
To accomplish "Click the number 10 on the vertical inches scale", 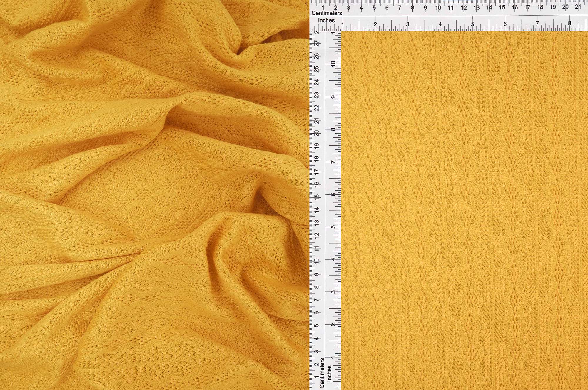I will (333, 64).
